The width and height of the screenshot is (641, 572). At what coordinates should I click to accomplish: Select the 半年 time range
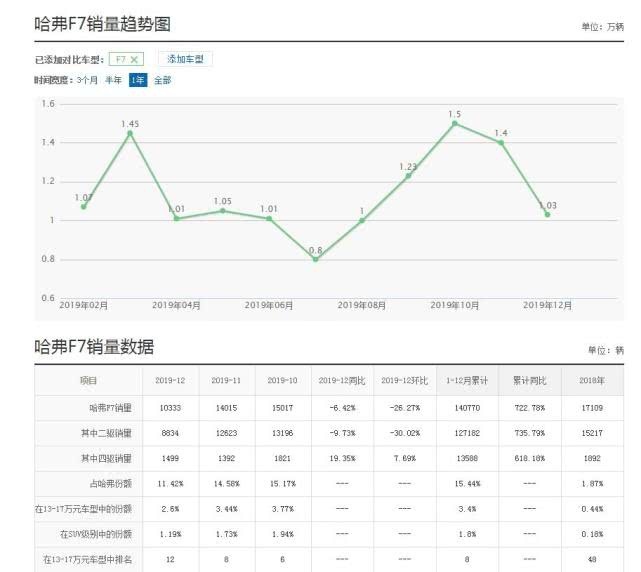click(x=113, y=80)
